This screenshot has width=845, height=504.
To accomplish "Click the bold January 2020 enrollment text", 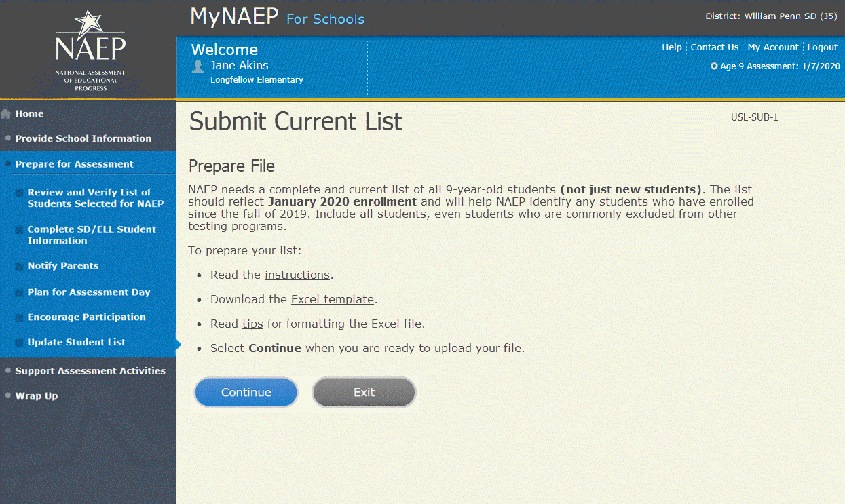I will [343, 201].
